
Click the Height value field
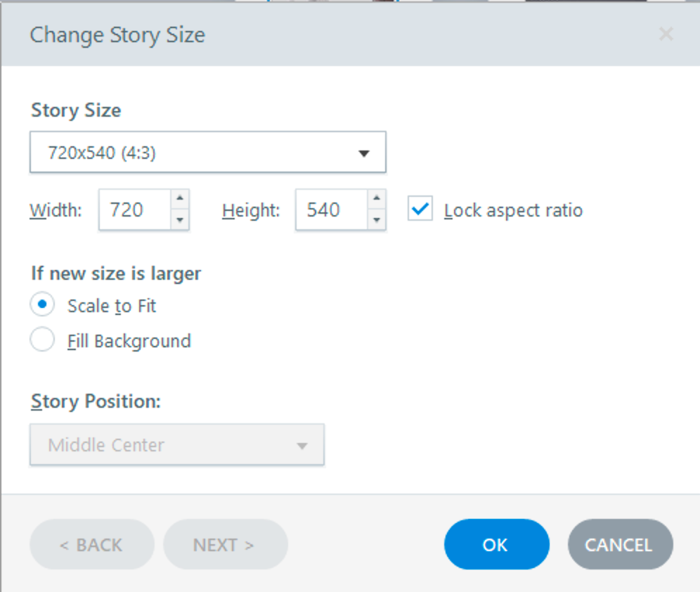click(330, 210)
